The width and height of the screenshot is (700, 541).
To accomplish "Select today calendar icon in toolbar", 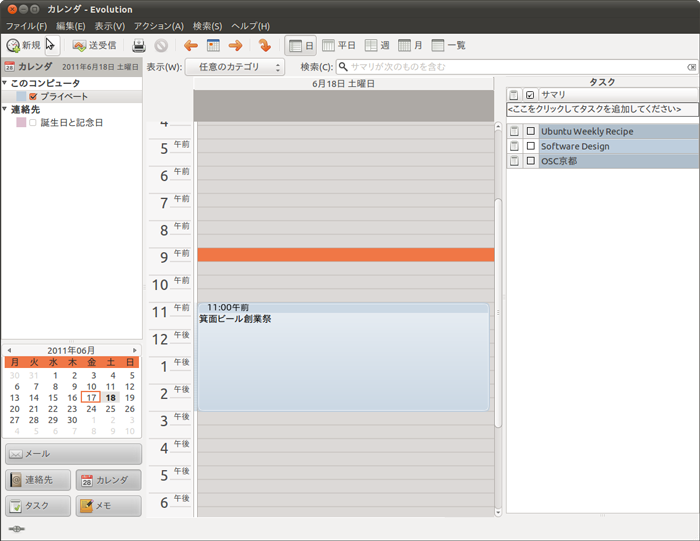I will pos(213,45).
